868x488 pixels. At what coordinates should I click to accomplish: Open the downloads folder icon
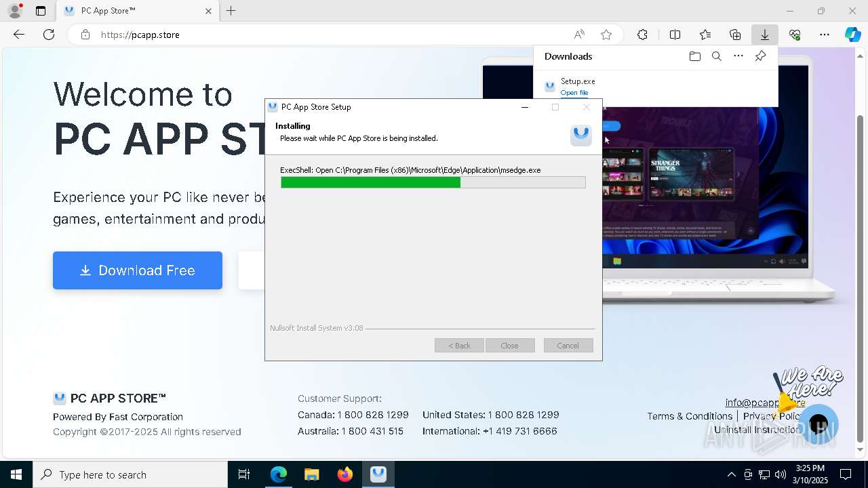(694, 56)
